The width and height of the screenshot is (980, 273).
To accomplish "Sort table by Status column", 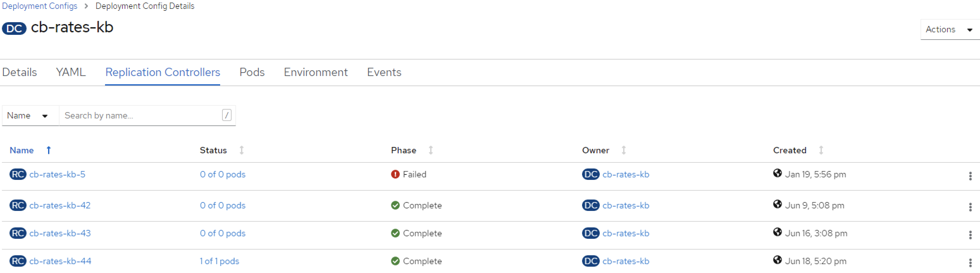I will coord(242,150).
